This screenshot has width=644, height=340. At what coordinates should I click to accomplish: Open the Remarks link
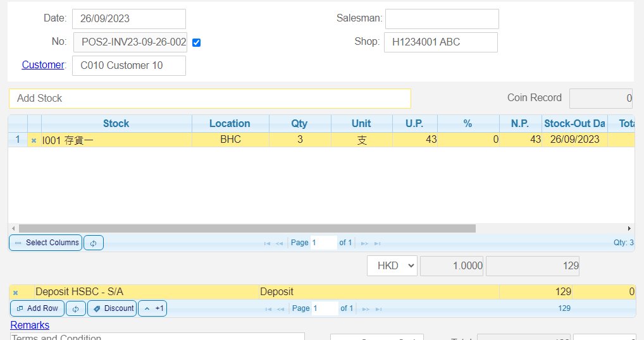30,325
